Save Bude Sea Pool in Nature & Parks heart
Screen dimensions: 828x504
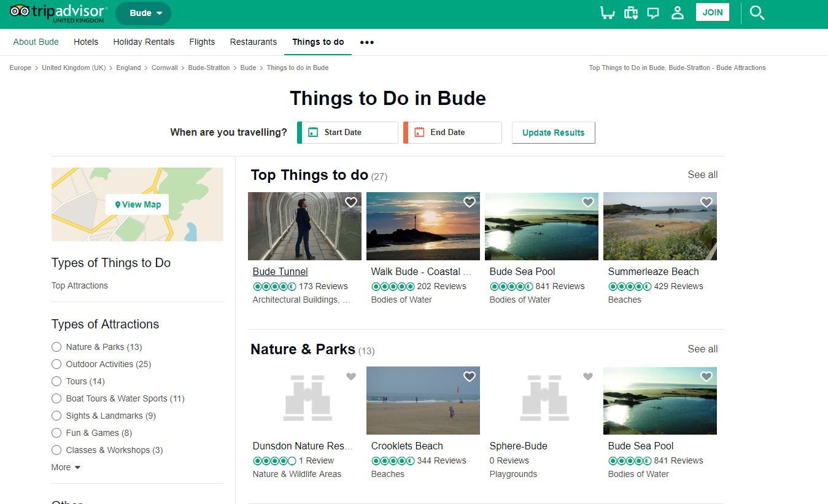[706, 376]
